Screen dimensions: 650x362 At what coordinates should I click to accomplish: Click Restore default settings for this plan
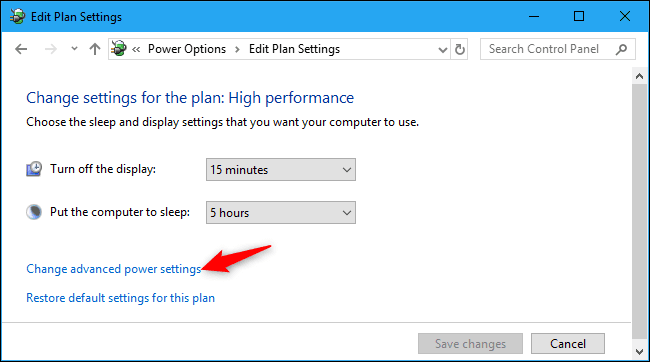point(120,298)
